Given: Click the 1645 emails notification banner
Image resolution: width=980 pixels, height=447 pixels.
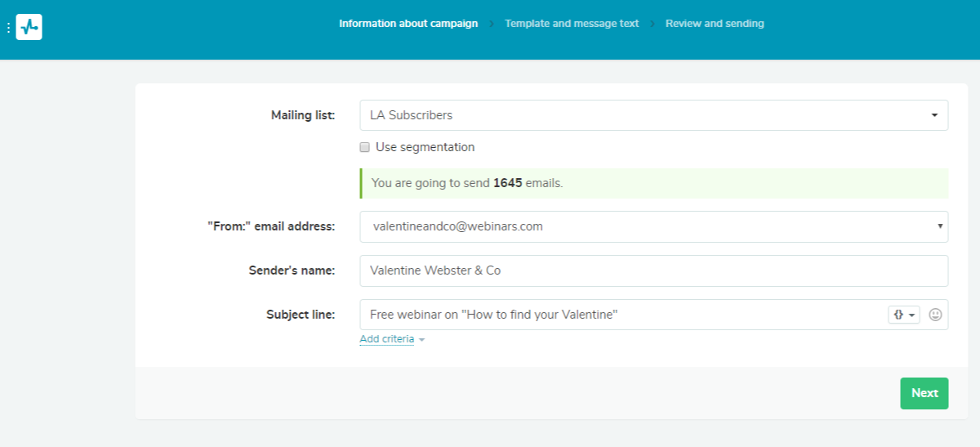Looking at the screenshot, I should [653, 183].
